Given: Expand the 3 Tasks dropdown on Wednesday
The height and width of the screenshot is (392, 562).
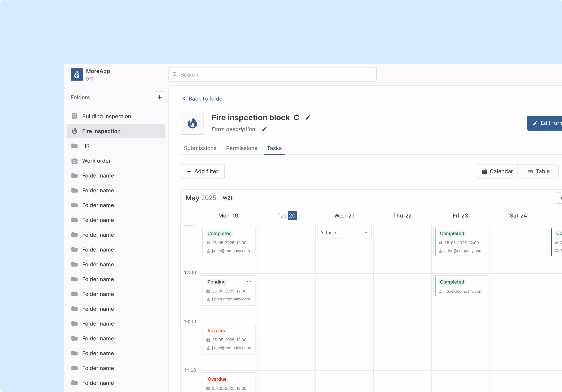Looking at the screenshot, I should click(x=344, y=233).
